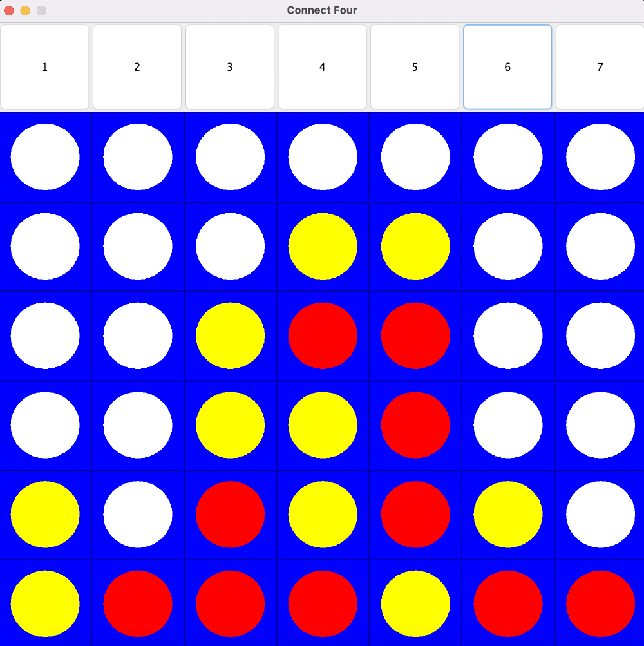The height and width of the screenshot is (646, 644).
Task: Click the top yellow disc in column 5
Action: pos(415,246)
